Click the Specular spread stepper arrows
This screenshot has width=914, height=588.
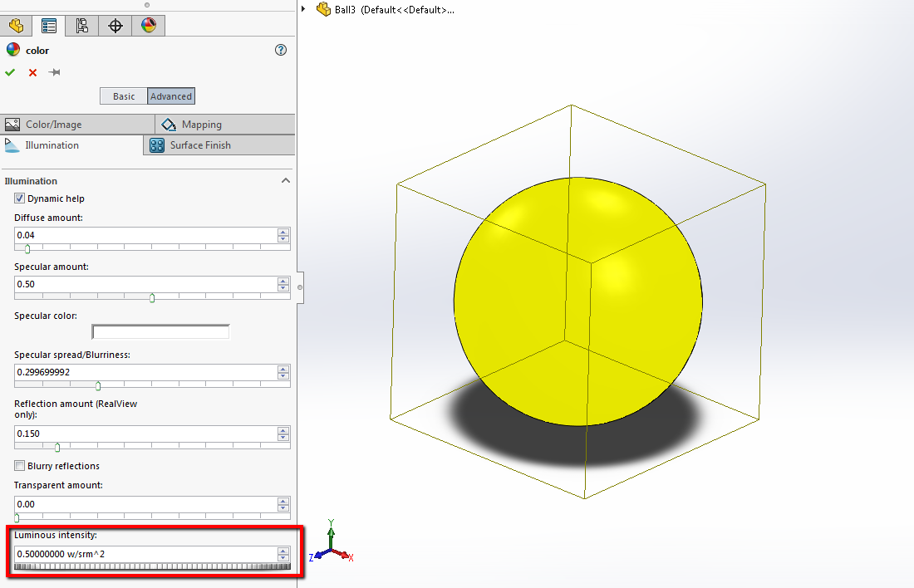pyautogui.click(x=283, y=372)
